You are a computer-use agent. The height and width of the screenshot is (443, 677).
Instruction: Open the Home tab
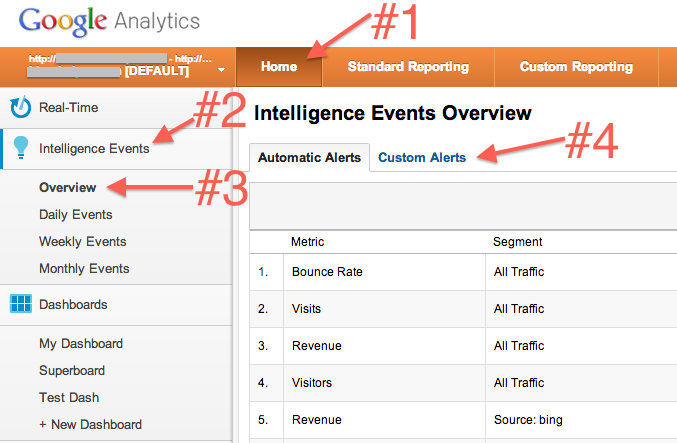(x=279, y=66)
